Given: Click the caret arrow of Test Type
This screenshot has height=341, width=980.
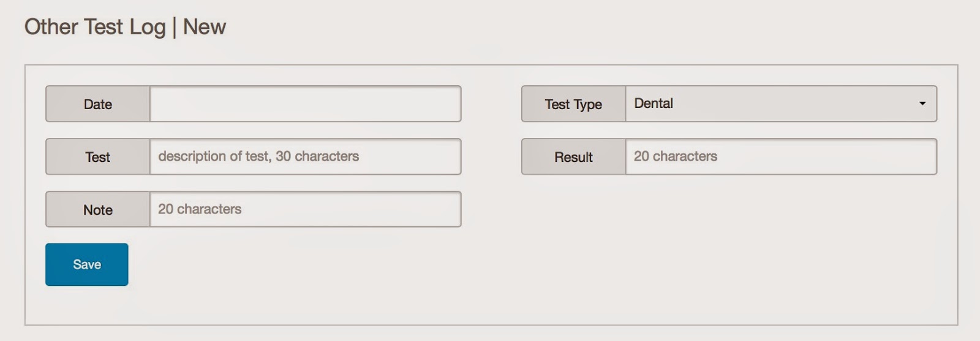Looking at the screenshot, I should [x=922, y=104].
